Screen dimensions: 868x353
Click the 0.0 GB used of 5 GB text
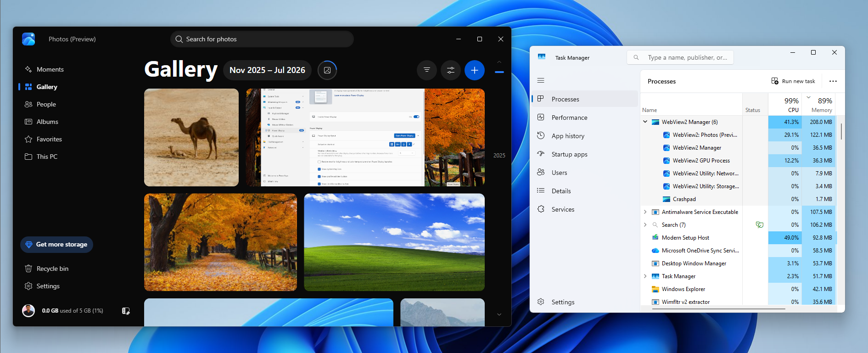[73, 311]
